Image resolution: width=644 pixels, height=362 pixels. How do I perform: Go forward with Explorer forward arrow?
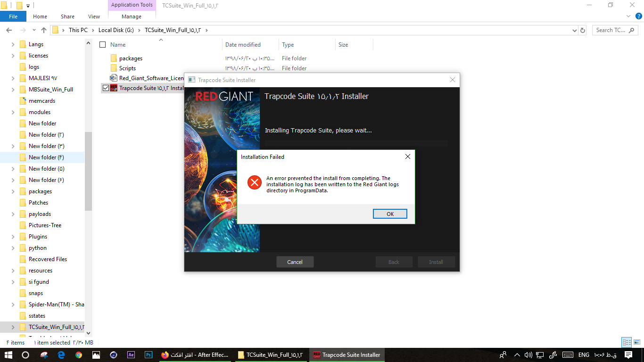pyautogui.click(x=23, y=30)
